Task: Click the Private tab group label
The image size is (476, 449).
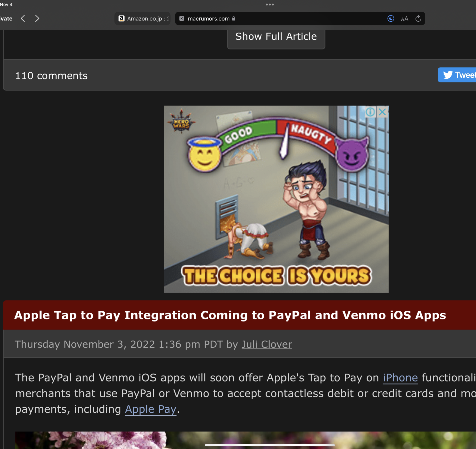Action: pyautogui.click(x=6, y=18)
